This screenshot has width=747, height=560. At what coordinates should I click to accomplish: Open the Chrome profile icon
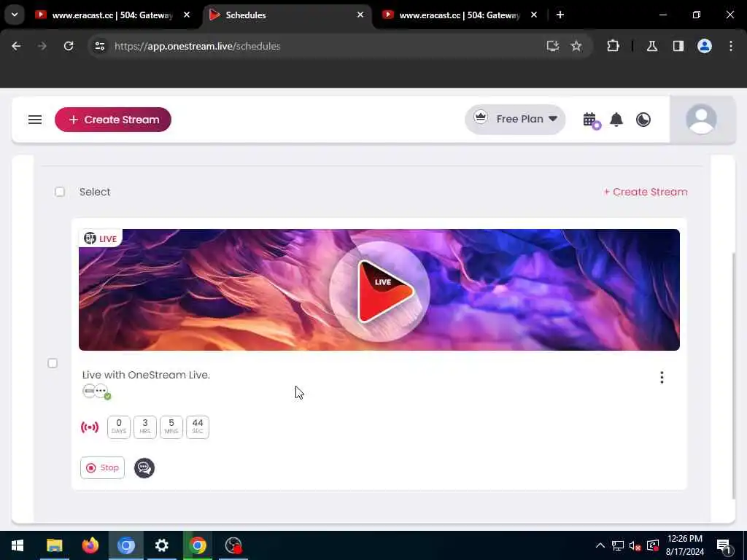point(705,46)
